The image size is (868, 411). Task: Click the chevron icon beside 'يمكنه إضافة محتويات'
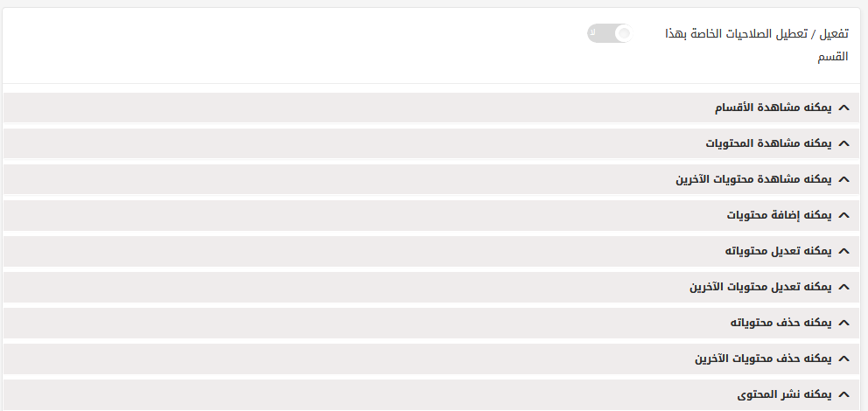point(843,215)
